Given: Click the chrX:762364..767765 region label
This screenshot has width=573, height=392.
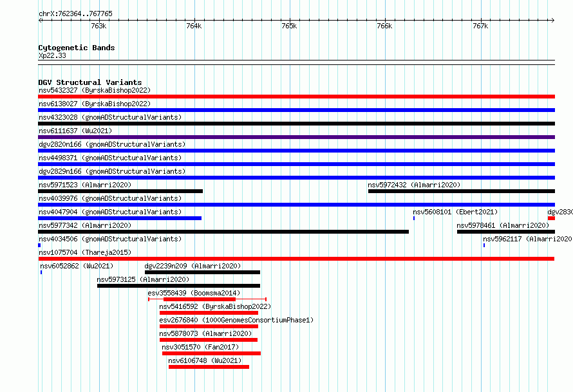Looking at the screenshot, I should coord(75,14).
